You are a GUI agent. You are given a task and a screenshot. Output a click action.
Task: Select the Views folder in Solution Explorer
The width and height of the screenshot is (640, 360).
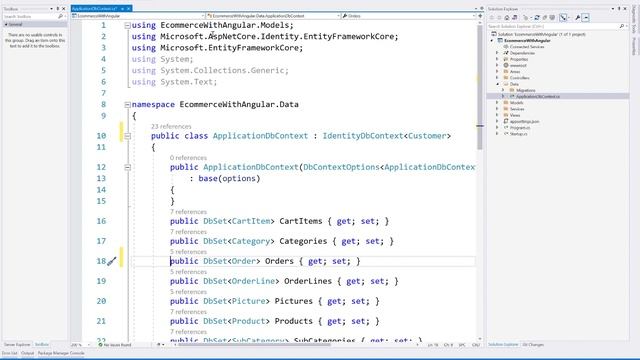coord(515,115)
